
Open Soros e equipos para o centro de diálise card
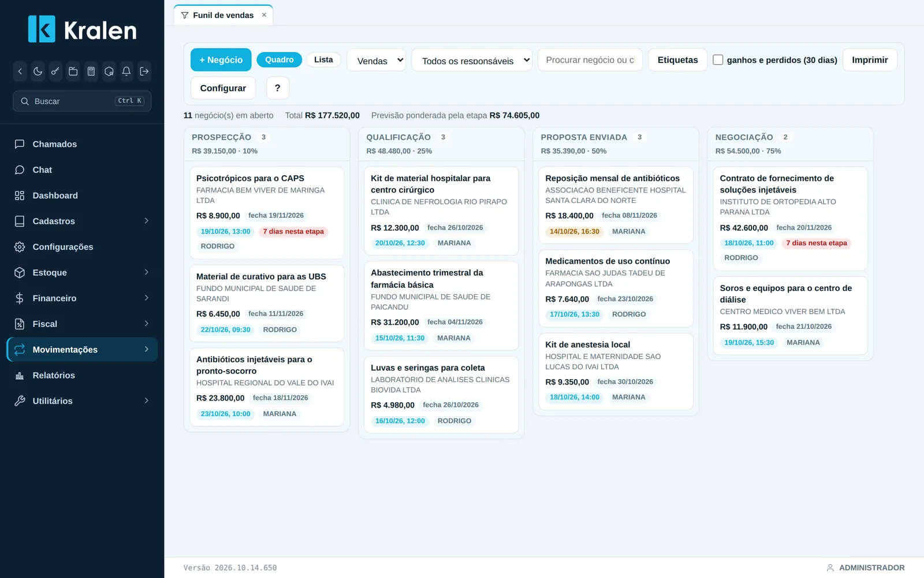click(x=790, y=316)
